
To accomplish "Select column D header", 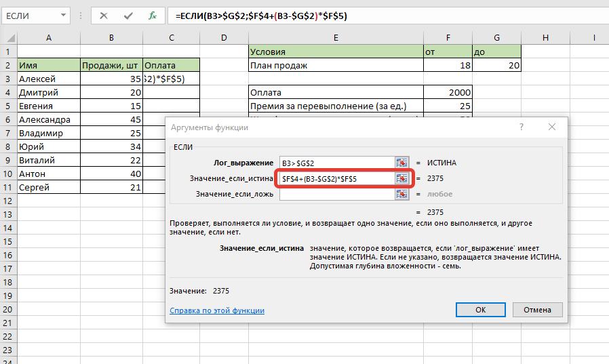I will (224, 38).
